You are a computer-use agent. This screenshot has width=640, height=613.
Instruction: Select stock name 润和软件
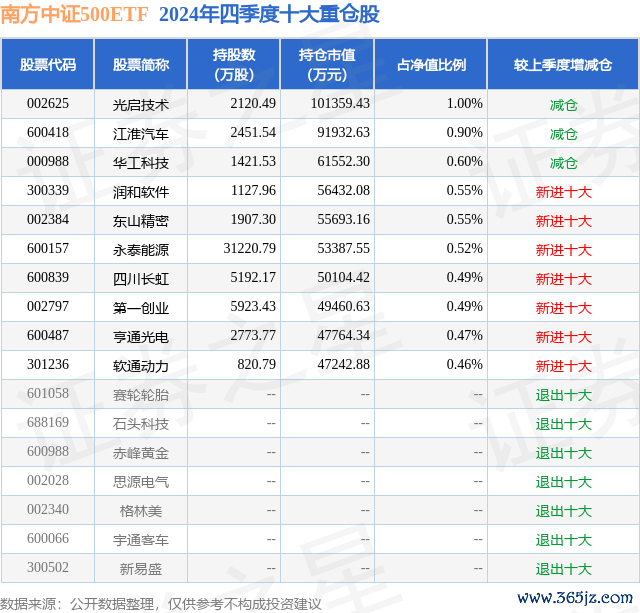pyautogui.click(x=141, y=192)
